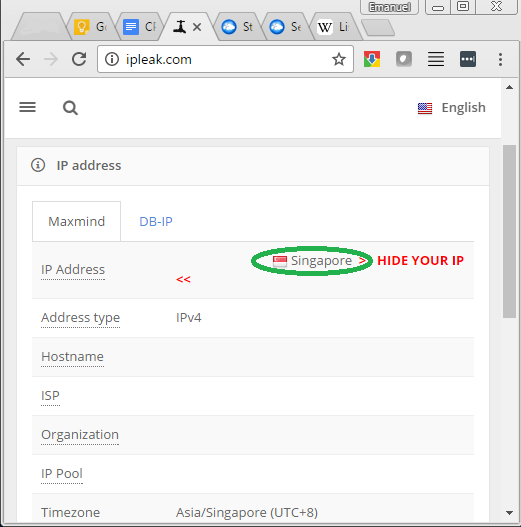The image size is (521, 527).
Task: Open a new browser tab
Action: 378,28
